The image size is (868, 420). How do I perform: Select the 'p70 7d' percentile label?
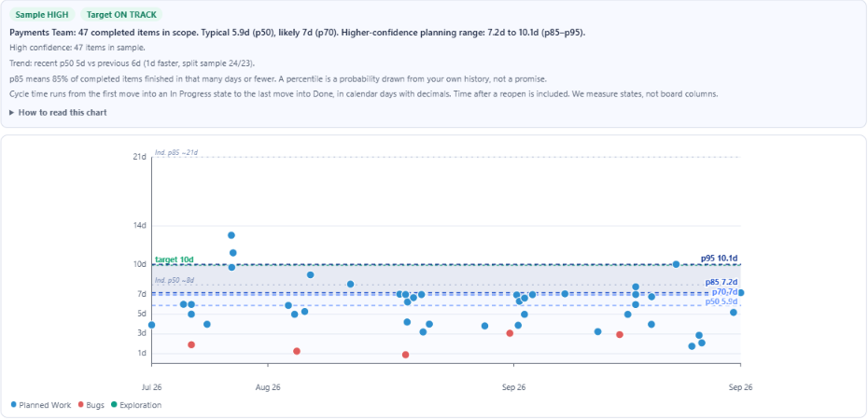coord(724,291)
